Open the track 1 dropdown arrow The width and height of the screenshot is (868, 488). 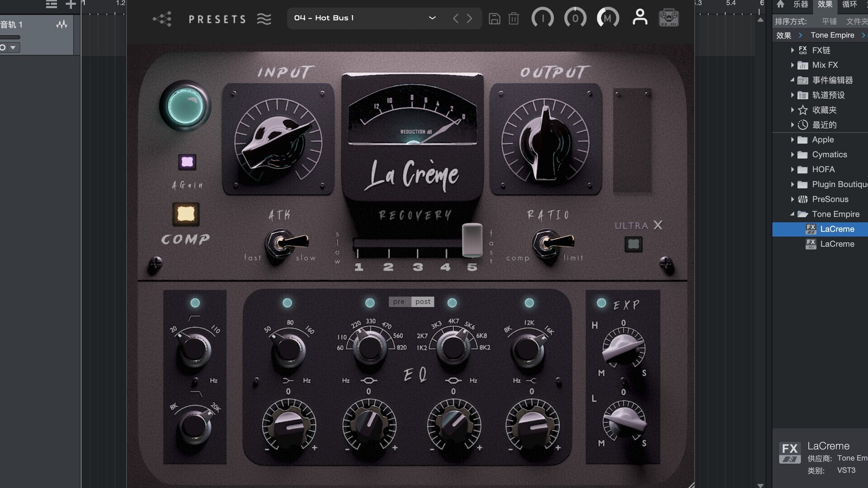(13, 47)
